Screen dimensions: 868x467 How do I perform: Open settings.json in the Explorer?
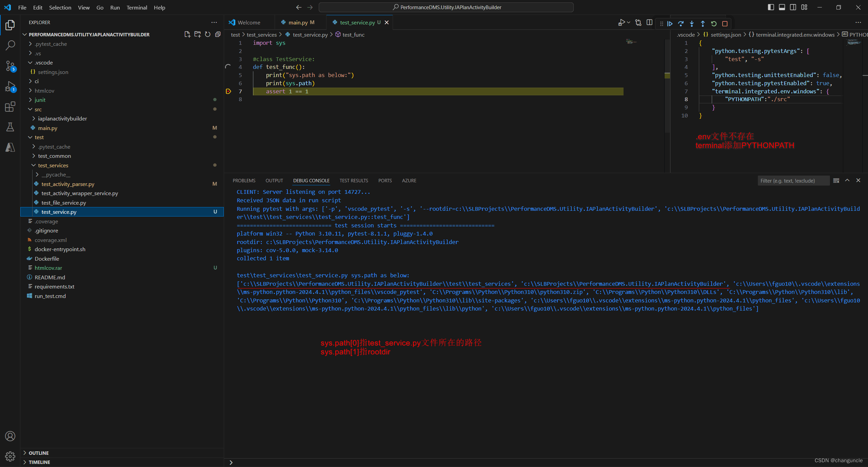click(x=122, y=72)
